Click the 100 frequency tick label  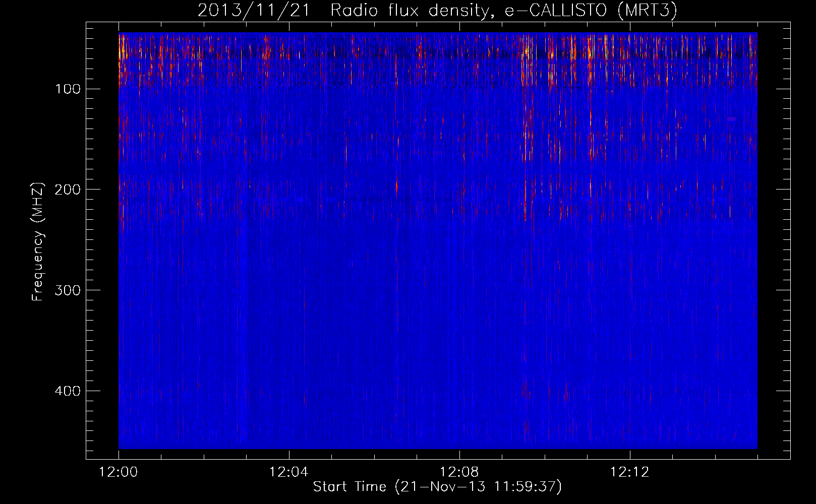[68, 89]
